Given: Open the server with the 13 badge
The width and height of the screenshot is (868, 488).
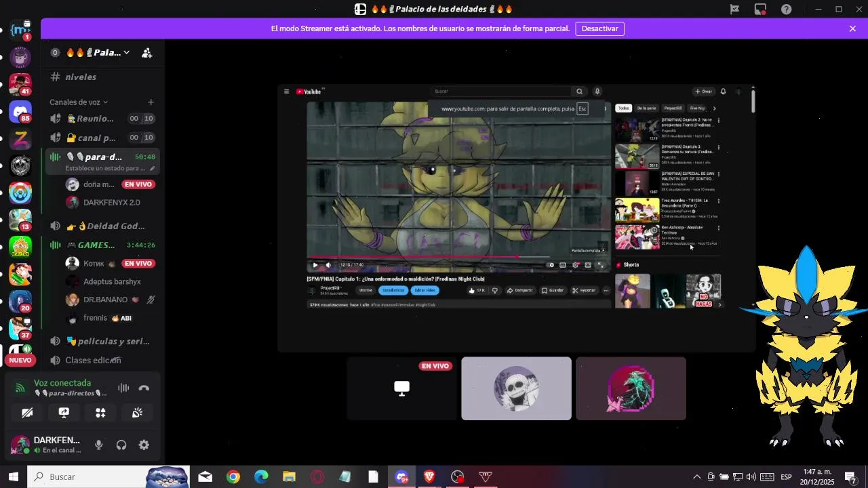Looking at the screenshot, I should [20, 220].
